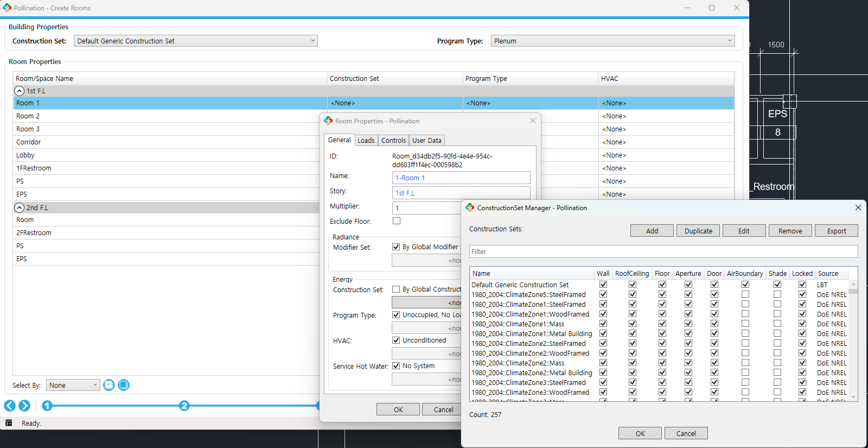868x448 pixels.
Task: Select Room 2 row in 1st F.L
Action: tap(166, 116)
